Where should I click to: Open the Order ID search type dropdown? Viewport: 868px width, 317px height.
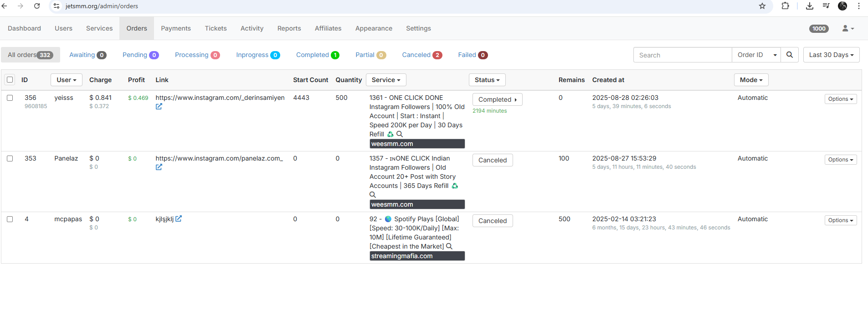tap(756, 55)
